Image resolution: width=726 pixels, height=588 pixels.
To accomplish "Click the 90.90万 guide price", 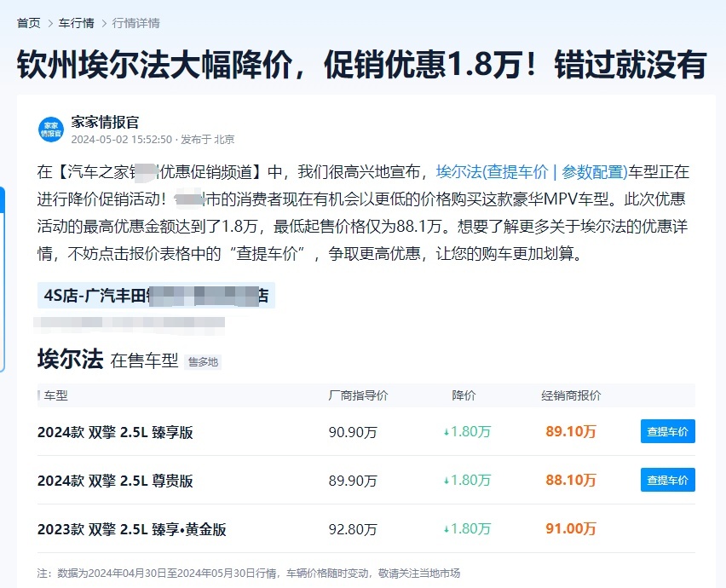I will click(353, 432).
